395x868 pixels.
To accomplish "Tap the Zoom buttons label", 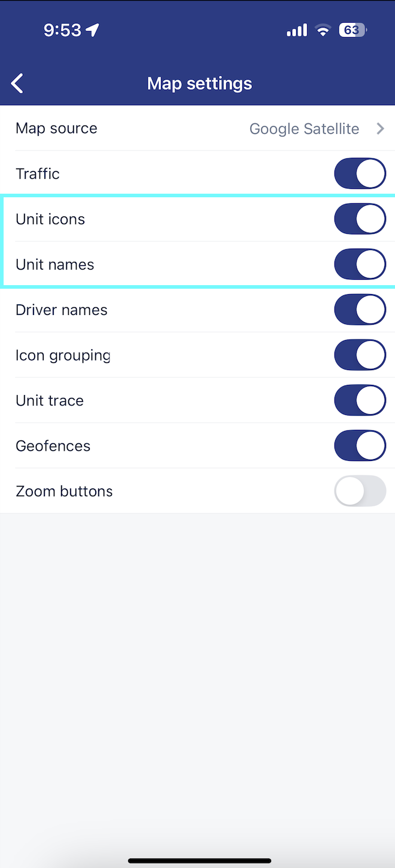I will [x=64, y=491].
